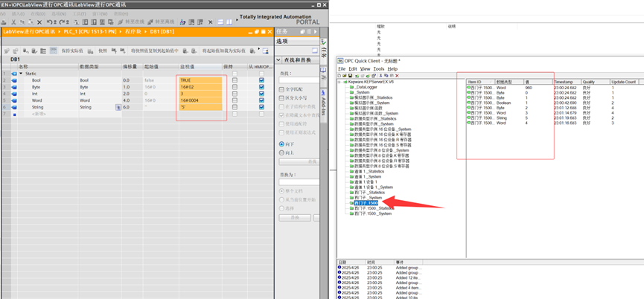Click the 转至在线 go online button

tap(130, 22)
